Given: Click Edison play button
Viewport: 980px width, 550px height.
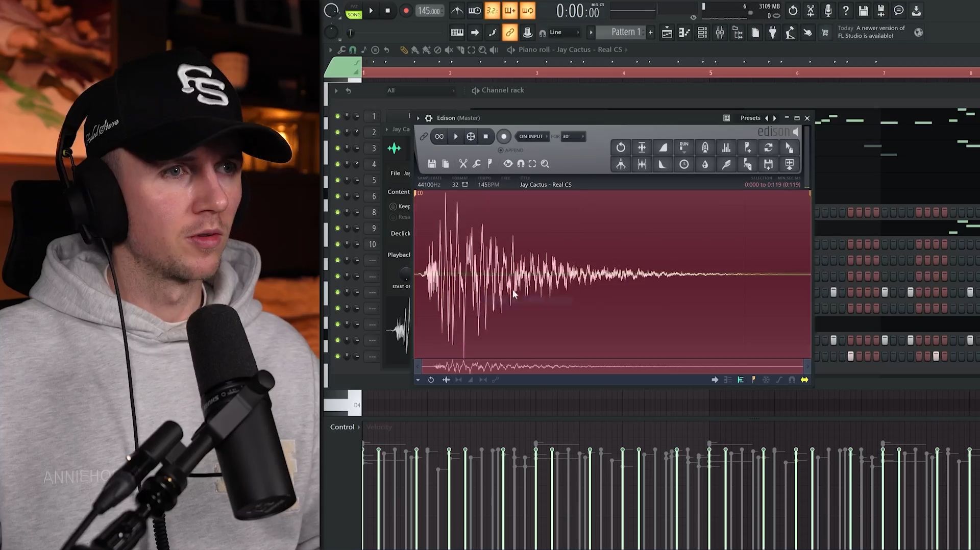Looking at the screenshot, I should click(x=456, y=136).
